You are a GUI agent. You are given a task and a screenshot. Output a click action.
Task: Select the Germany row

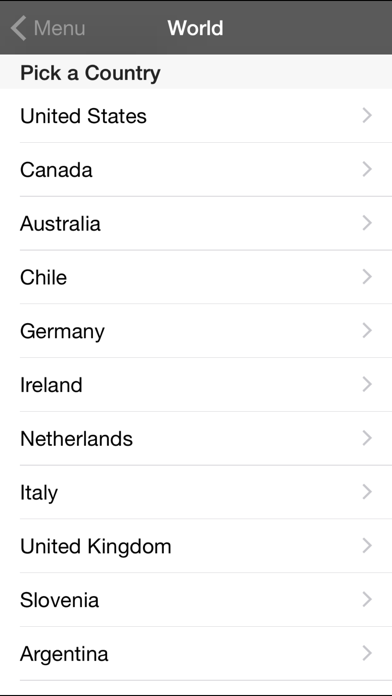tap(196, 331)
